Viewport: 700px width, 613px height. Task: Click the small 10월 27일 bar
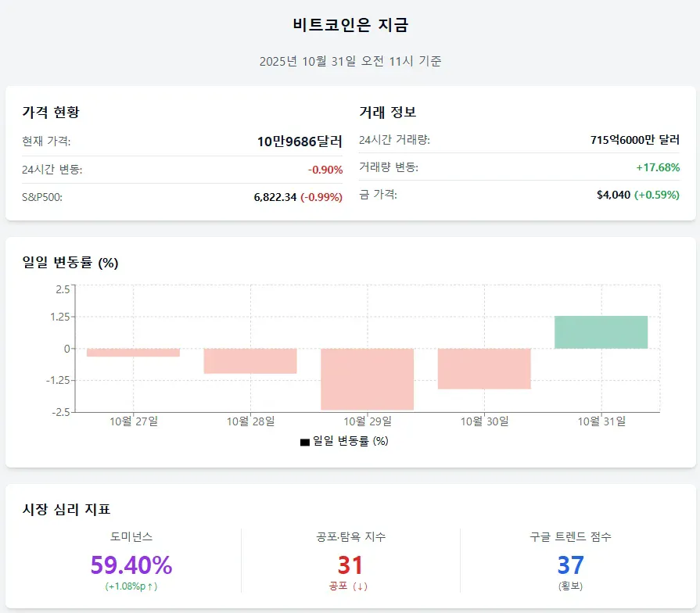point(133,353)
